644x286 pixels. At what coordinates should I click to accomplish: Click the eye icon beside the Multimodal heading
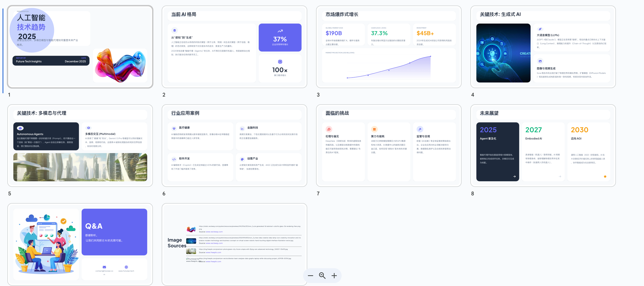pyautogui.click(x=88, y=128)
